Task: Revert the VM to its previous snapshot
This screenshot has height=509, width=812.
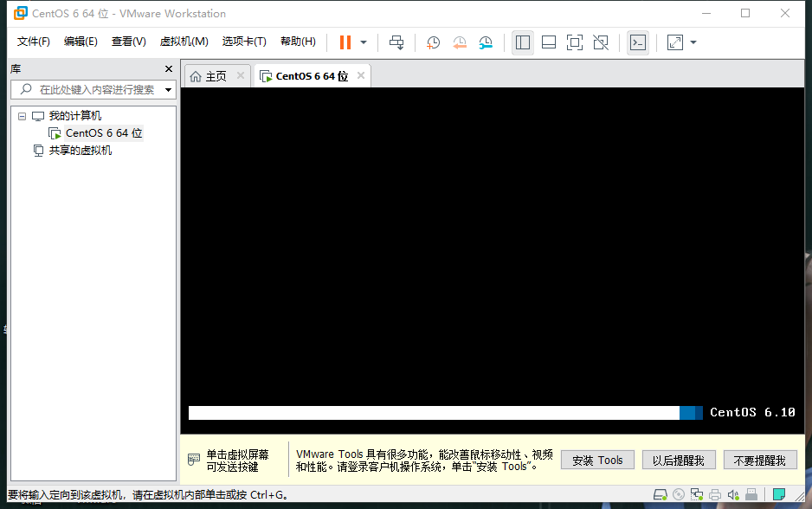Action: coord(460,42)
